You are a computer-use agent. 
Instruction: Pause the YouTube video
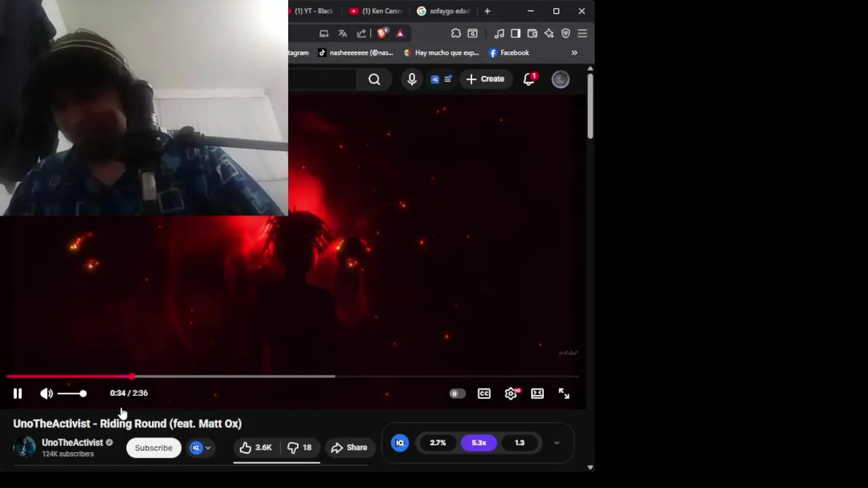[18, 394]
